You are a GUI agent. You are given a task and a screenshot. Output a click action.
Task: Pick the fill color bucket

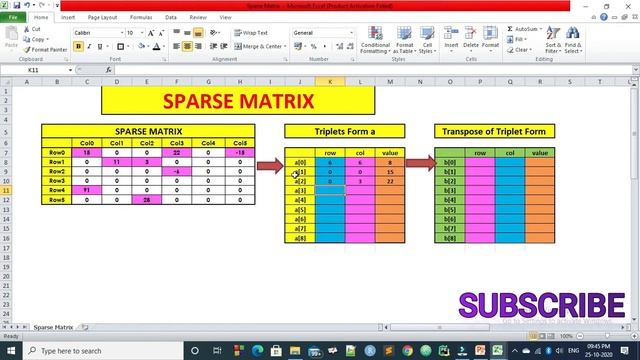click(x=141, y=47)
